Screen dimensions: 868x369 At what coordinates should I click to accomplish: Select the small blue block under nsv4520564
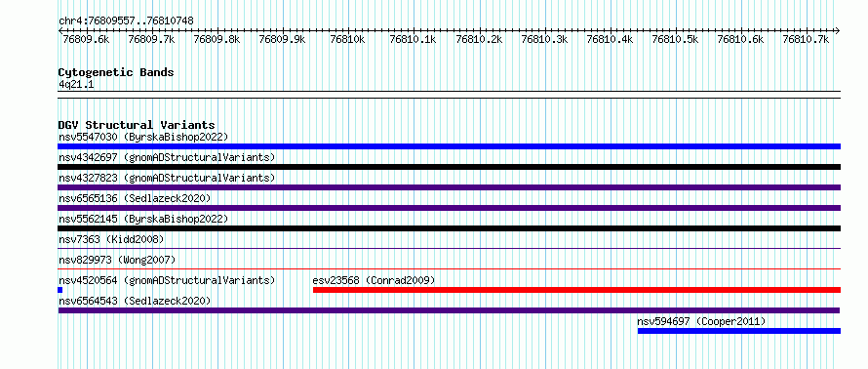(59, 290)
